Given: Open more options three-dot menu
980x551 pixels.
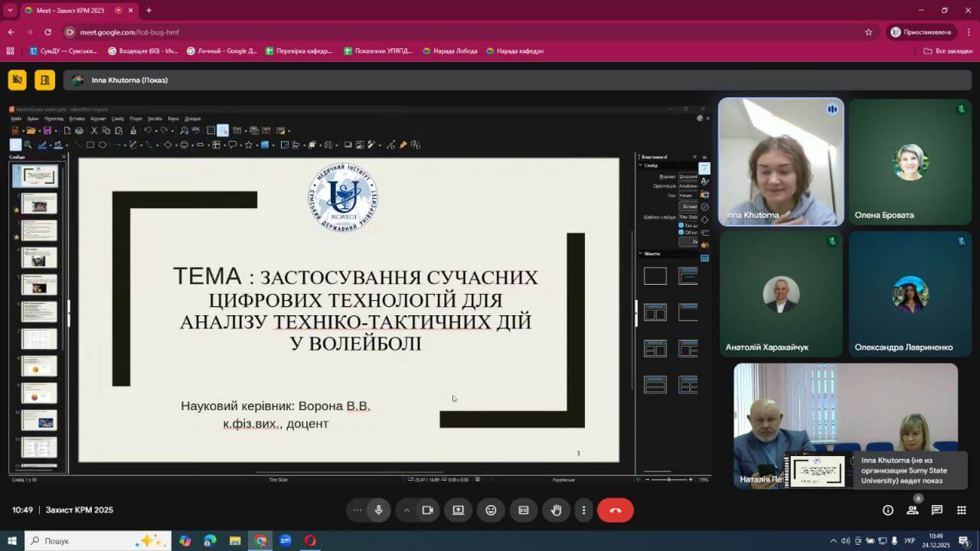Looking at the screenshot, I should (x=584, y=510).
